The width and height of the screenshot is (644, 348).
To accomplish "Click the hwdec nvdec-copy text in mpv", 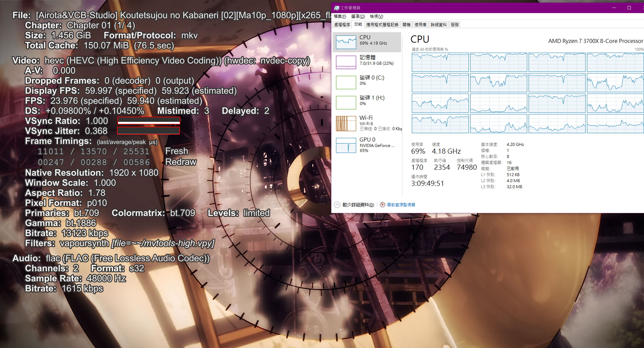I will [267, 61].
